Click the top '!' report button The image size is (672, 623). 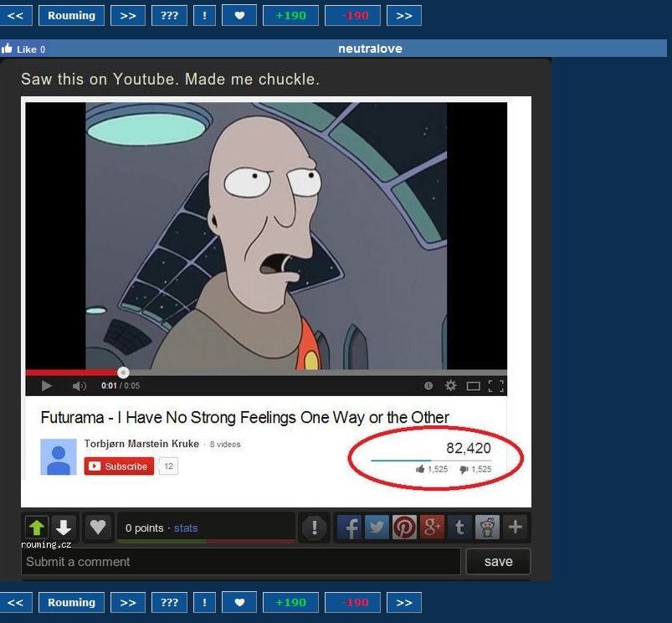point(204,16)
